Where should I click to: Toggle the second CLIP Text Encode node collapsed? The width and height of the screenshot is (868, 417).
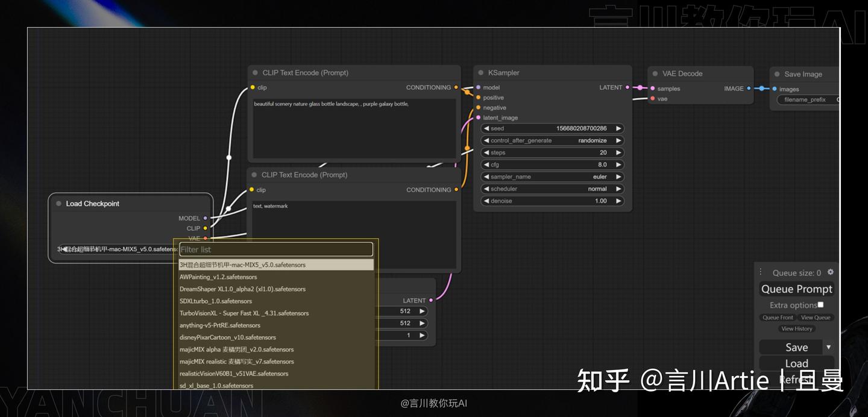(253, 175)
